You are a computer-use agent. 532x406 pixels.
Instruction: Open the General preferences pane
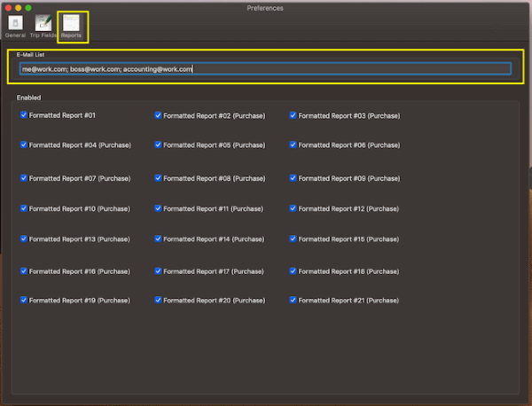pos(15,25)
